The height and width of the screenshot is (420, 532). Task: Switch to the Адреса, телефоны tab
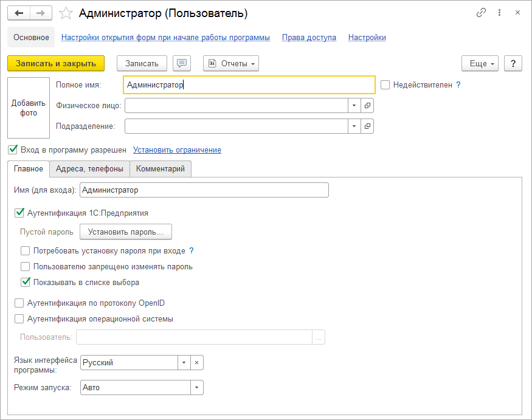tap(89, 169)
